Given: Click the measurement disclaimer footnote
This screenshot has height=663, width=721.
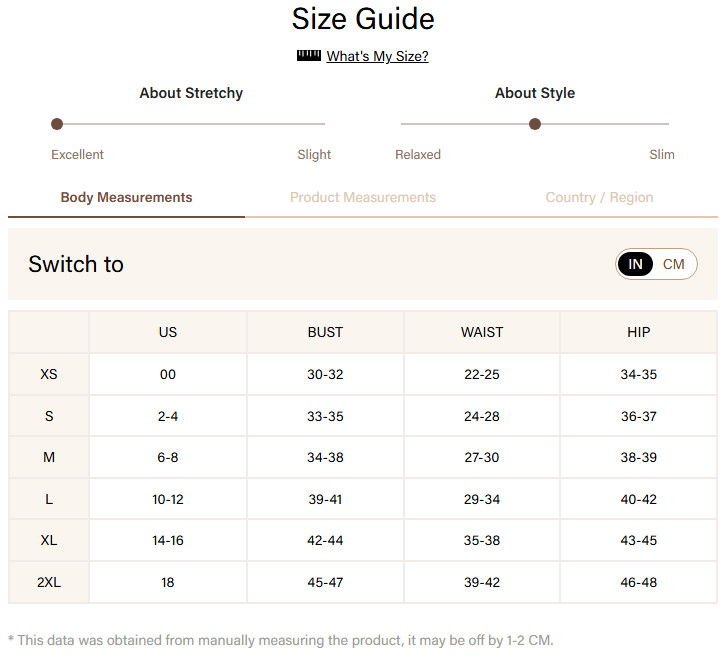Looking at the screenshot, I should (x=281, y=640).
